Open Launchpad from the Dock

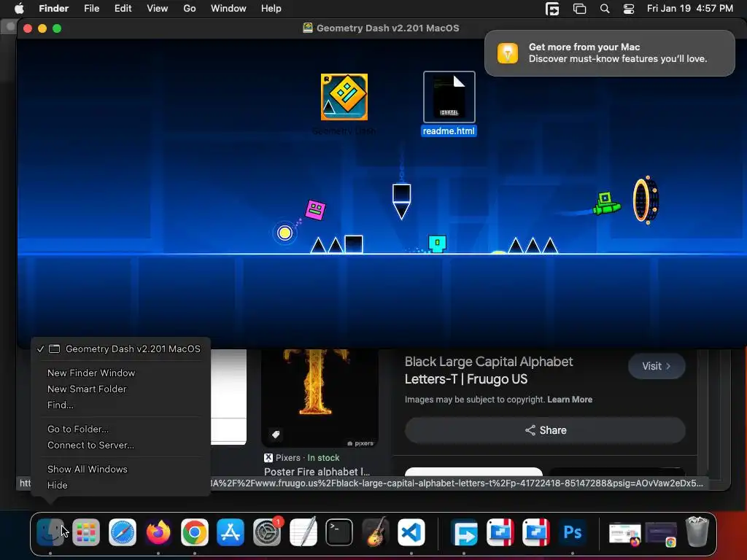pyautogui.click(x=86, y=532)
